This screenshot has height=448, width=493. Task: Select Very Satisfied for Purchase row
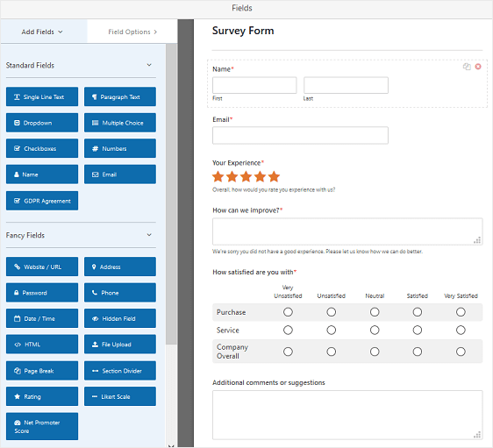461,312
